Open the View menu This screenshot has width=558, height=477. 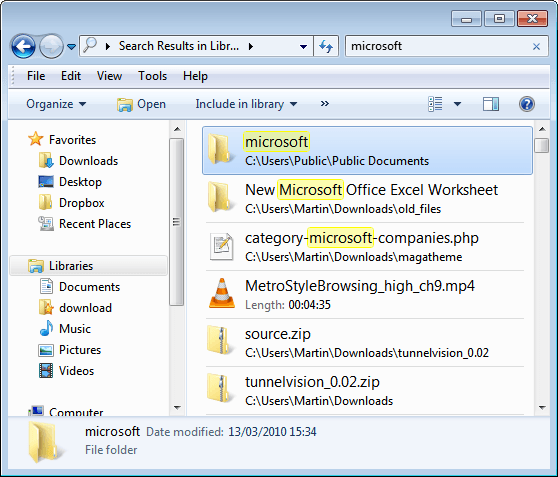(109, 76)
